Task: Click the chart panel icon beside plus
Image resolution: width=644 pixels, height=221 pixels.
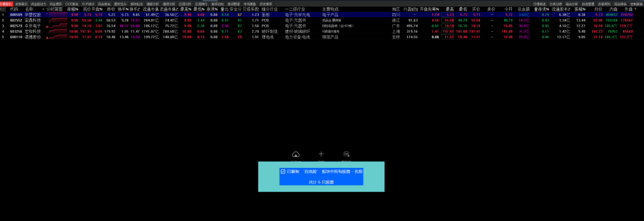Action: [x=346, y=154]
